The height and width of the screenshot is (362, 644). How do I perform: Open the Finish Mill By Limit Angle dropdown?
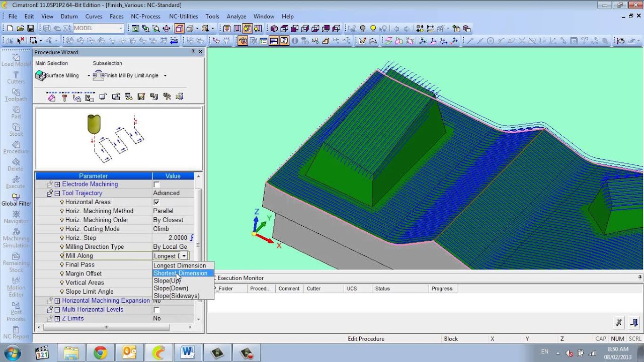[x=165, y=76]
